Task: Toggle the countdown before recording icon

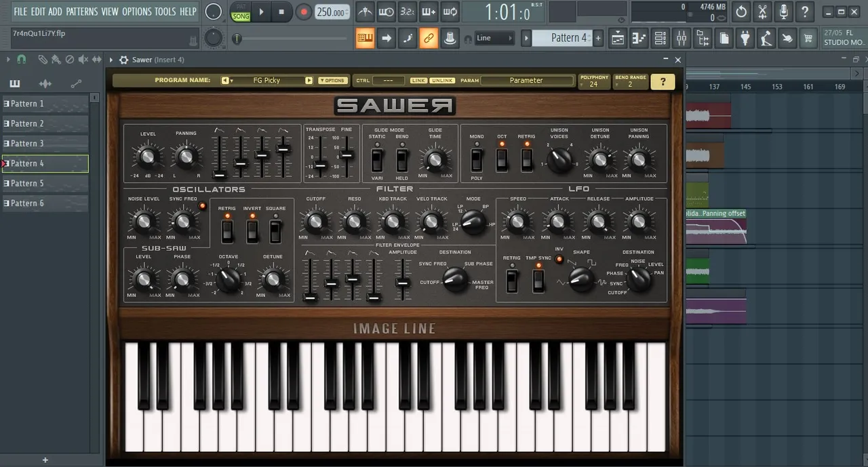Action: [x=408, y=12]
